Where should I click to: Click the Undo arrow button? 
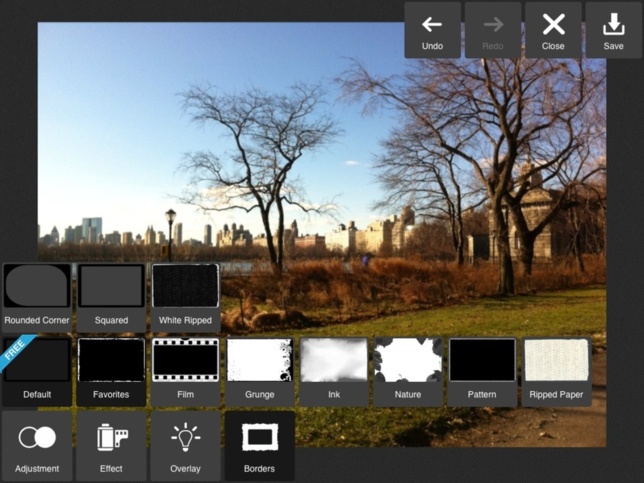click(432, 30)
